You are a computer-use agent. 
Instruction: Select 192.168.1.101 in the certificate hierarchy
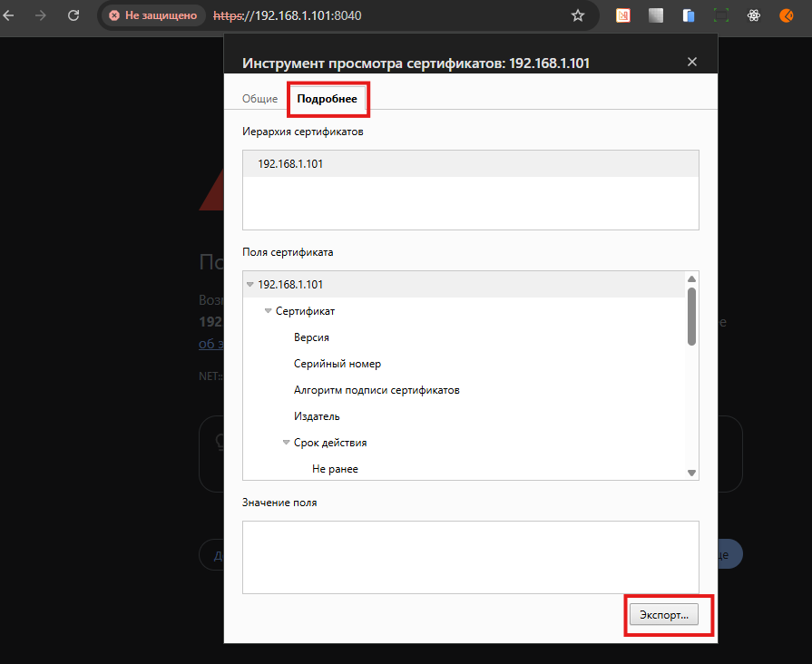(x=290, y=164)
